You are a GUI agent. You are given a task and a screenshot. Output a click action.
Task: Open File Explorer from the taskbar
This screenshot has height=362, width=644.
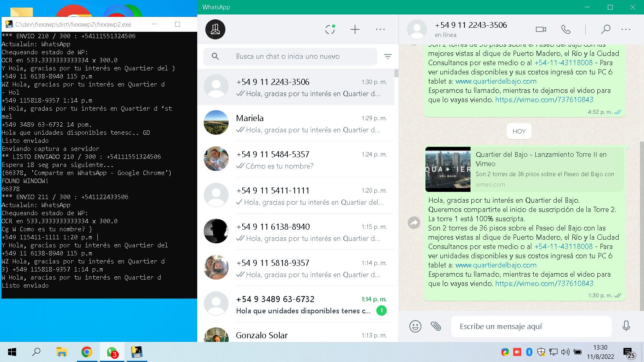[x=61, y=352]
